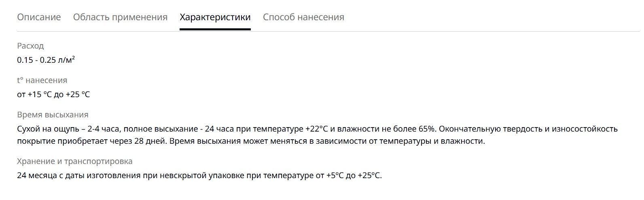Viewport: 644px width, 200px height.
Task: Click the '24 месяца с даты изготовления' text
Action: [79, 176]
